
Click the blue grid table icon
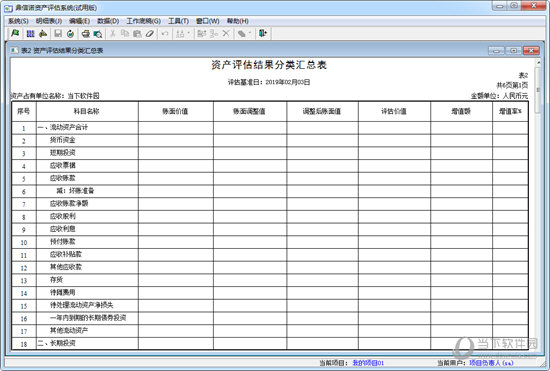pos(31,34)
